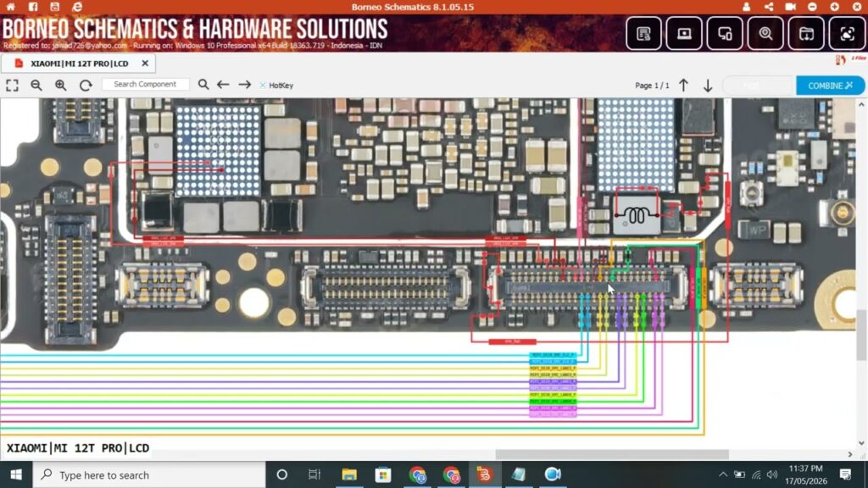Open Cortana circle icon
The width and height of the screenshot is (868, 488).
pyautogui.click(x=281, y=474)
